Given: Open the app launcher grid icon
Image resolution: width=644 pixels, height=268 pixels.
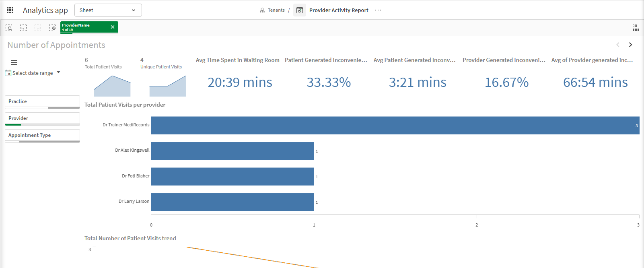Looking at the screenshot, I should [x=10, y=10].
